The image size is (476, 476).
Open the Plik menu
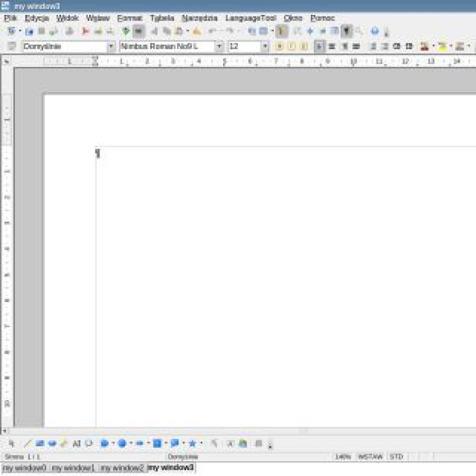[10, 18]
